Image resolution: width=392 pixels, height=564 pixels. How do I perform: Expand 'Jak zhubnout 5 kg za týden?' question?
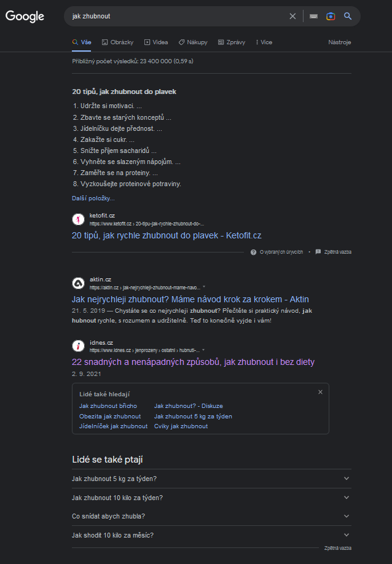click(211, 479)
